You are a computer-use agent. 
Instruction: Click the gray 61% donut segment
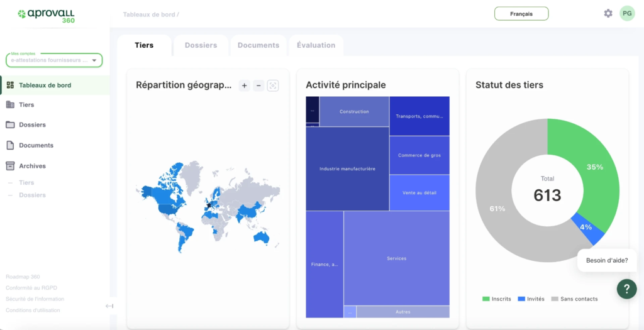coord(497,209)
